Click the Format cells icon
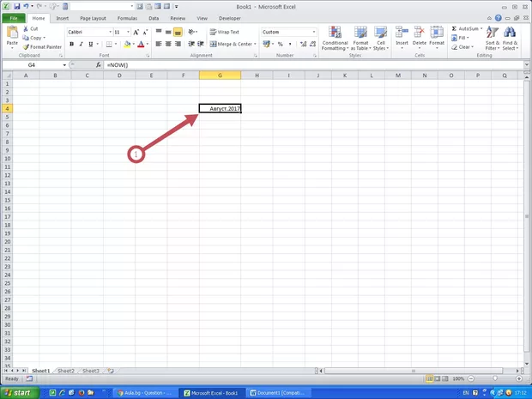The width and height of the screenshot is (532, 399). (x=437, y=33)
